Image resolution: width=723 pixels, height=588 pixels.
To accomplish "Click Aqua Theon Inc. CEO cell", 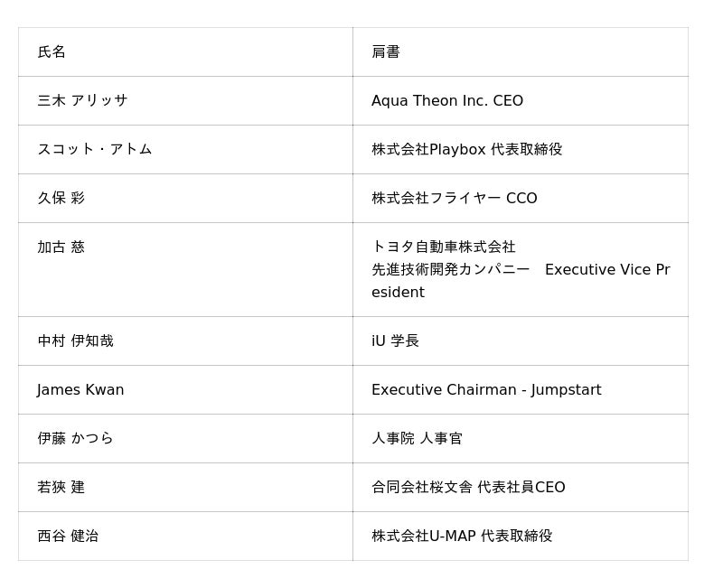I will pos(447,101).
